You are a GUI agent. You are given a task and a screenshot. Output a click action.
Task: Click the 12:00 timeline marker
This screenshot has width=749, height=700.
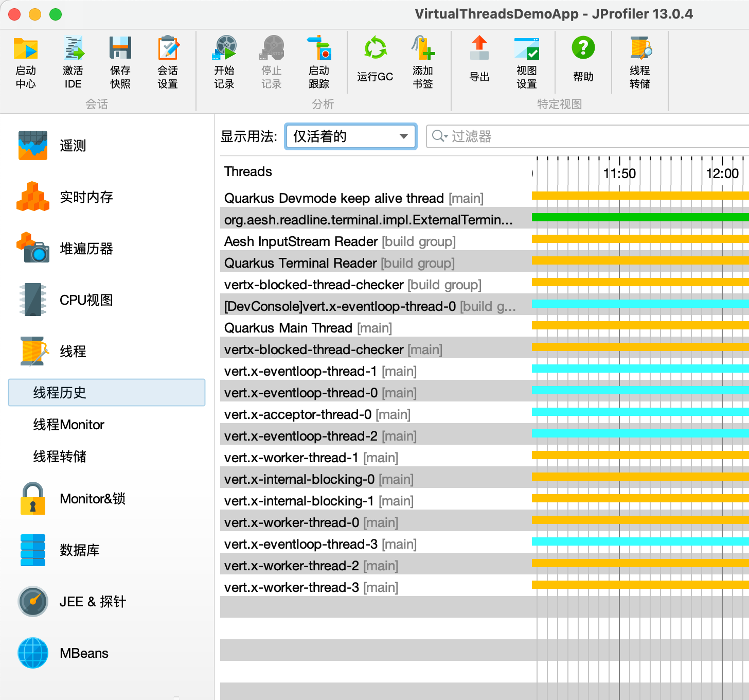point(722,173)
